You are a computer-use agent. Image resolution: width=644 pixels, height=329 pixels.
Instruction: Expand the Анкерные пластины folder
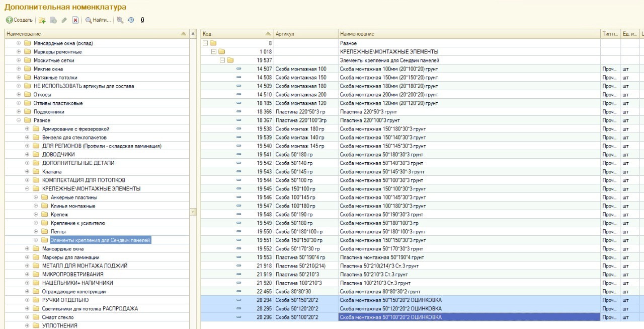tap(36, 198)
